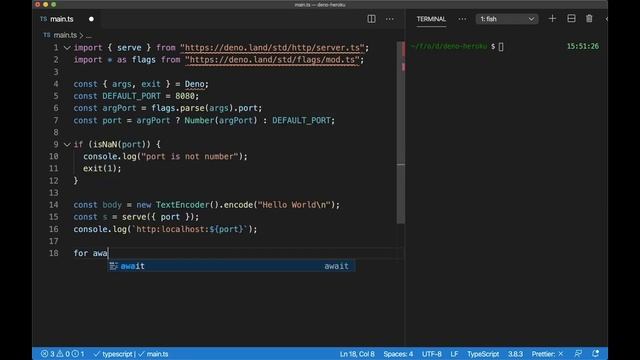Click the terminal timestamp 15:51:26
This screenshot has height=360, width=640.
pos(583,47)
